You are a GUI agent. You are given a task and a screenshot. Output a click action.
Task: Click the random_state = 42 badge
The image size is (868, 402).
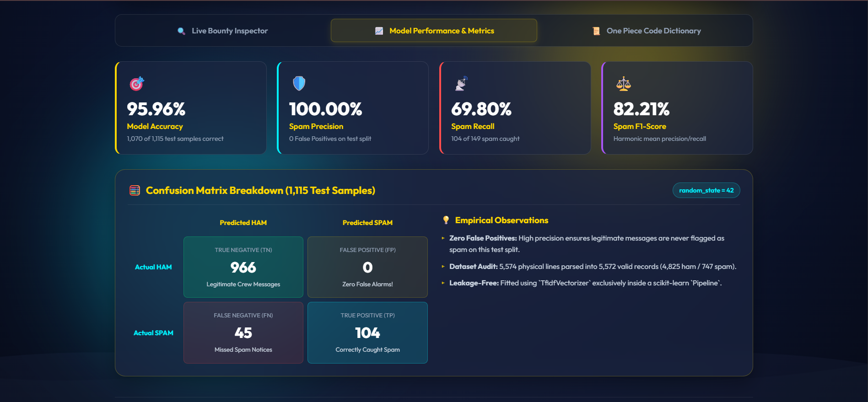point(706,191)
